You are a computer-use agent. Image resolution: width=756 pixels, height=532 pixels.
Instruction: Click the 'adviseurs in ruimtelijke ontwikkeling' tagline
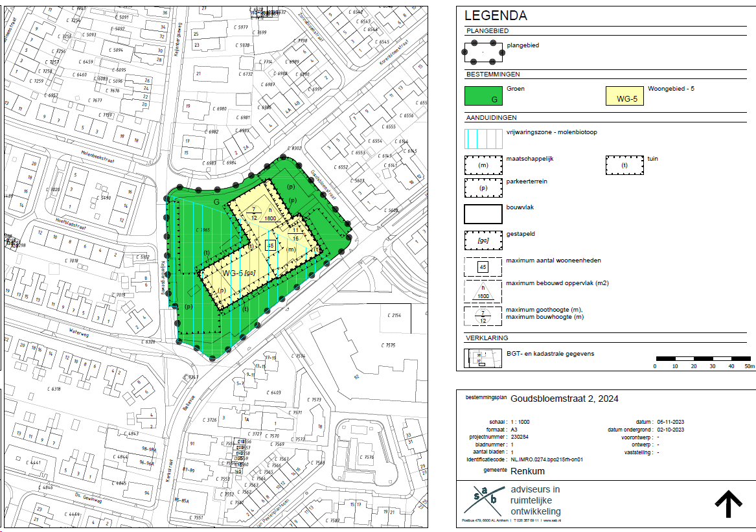coord(536,501)
